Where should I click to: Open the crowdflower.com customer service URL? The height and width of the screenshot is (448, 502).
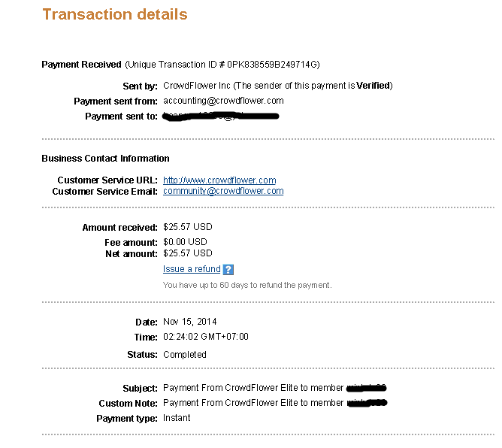click(219, 180)
